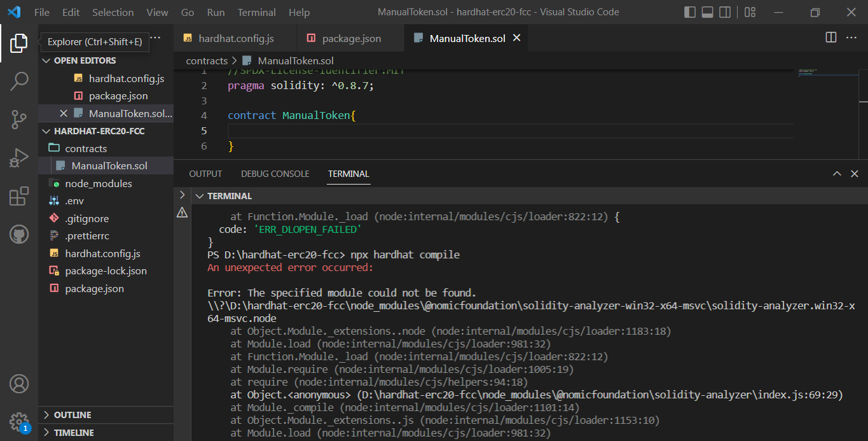
Task: Collapse the contracts folder
Action: [86, 148]
